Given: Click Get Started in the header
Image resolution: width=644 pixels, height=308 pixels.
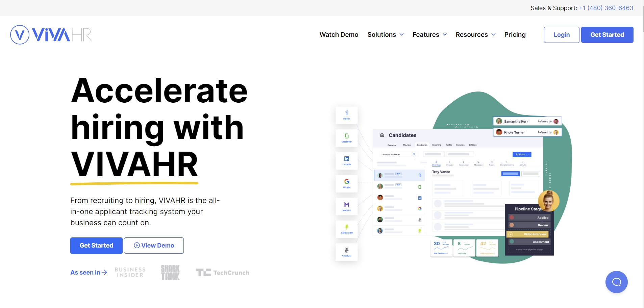Looking at the screenshot, I should point(607,35).
